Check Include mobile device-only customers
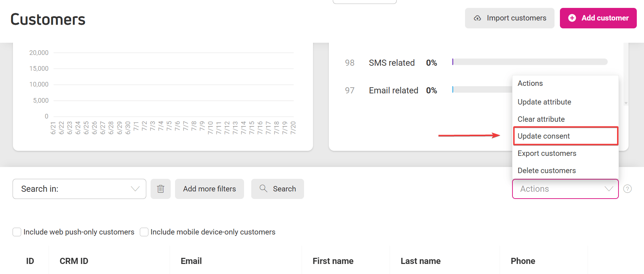 pos(144,232)
